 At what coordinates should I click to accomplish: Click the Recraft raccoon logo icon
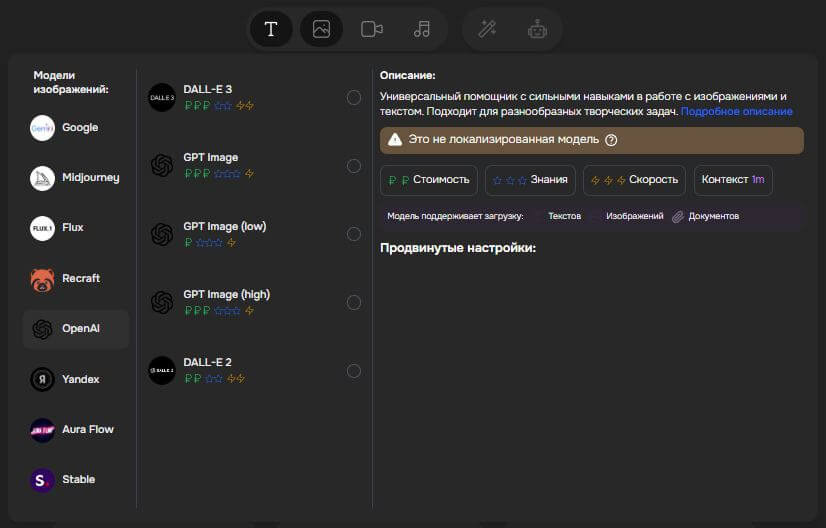(x=42, y=279)
